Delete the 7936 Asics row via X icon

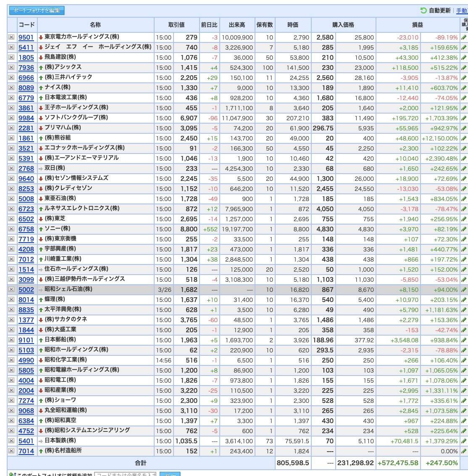(11, 67)
